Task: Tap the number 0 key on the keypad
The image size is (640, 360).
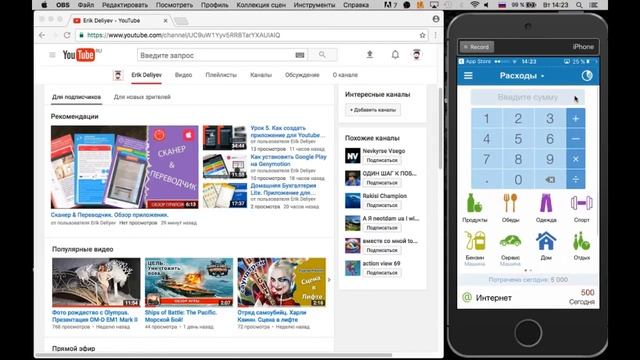Action: tap(518, 179)
